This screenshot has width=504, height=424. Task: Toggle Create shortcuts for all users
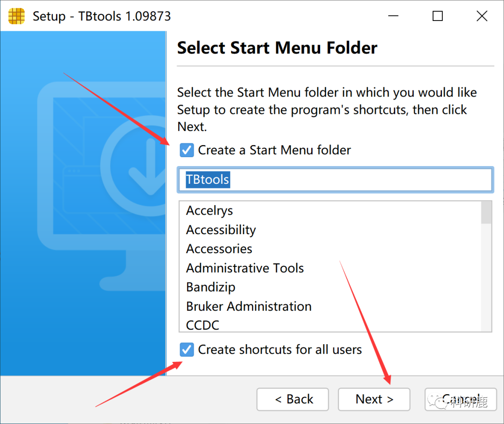[187, 349]
